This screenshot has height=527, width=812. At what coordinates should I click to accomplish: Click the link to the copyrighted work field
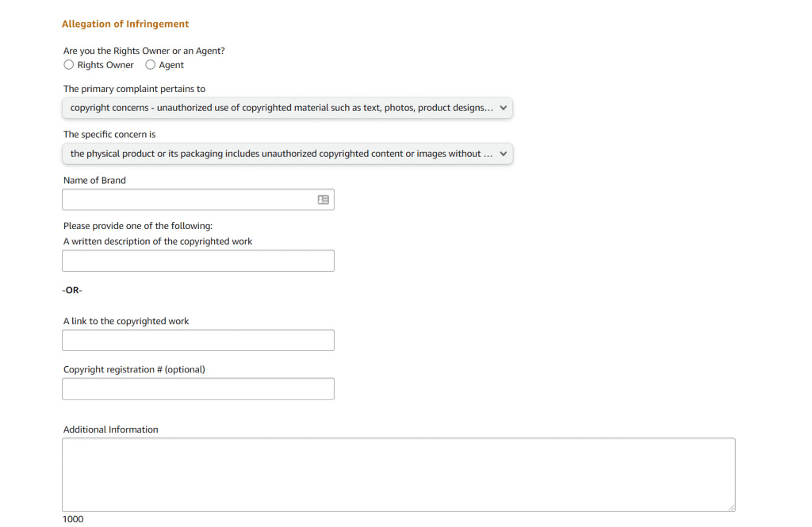tap(198, 341)
